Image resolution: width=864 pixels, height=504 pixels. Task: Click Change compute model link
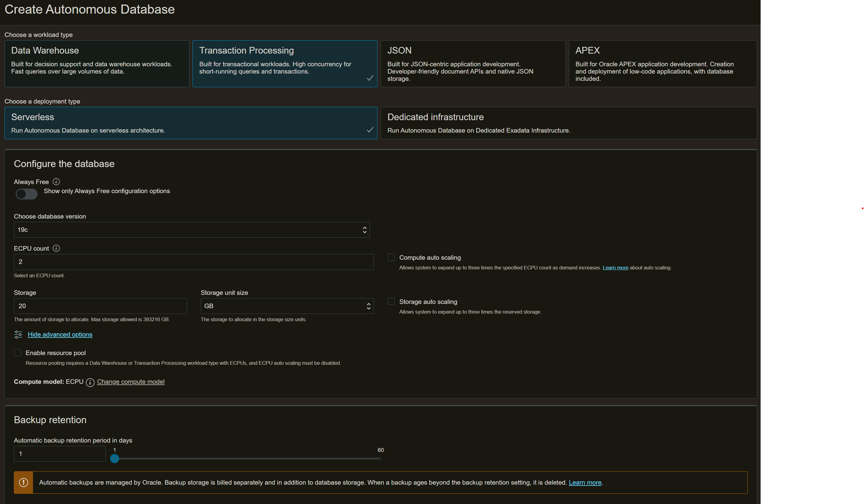pos(130,382)
